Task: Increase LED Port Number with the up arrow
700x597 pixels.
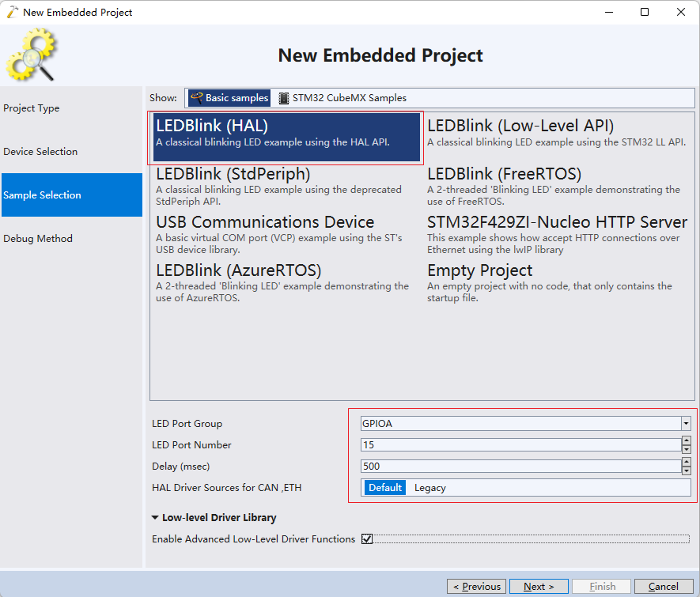Action: (x=687, y=441)
